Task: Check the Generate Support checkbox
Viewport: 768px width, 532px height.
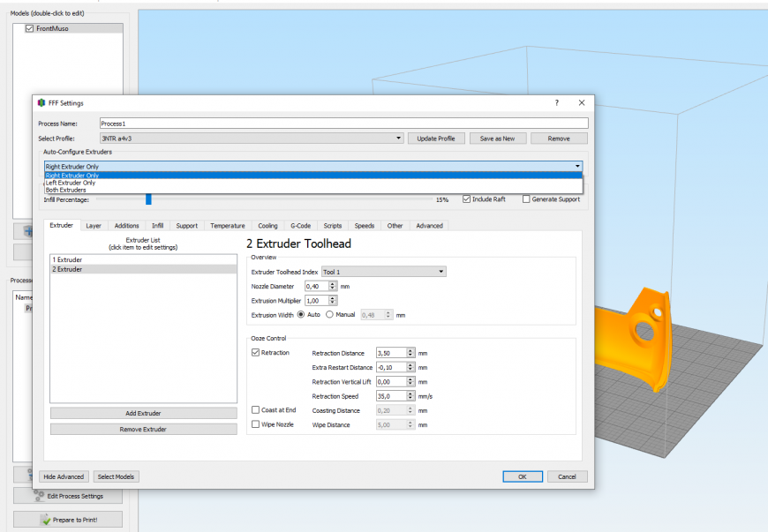Action: [x=526, y=199]
